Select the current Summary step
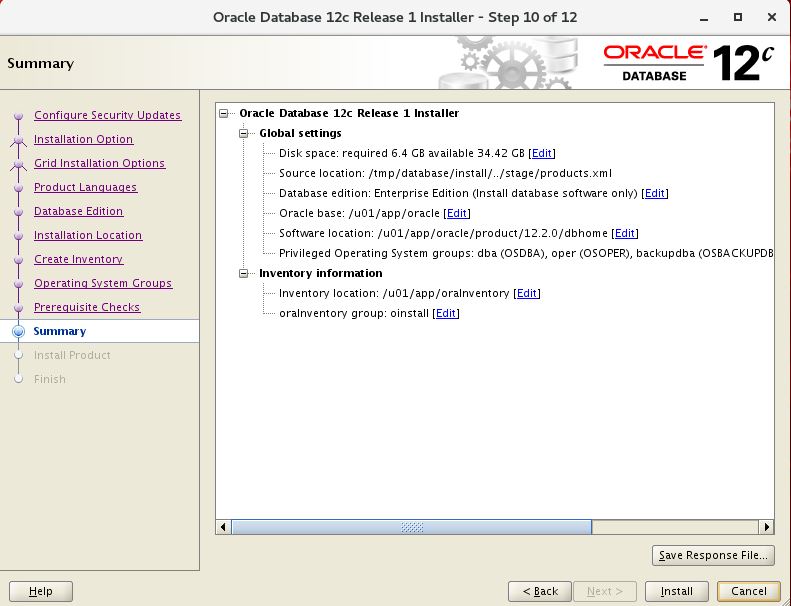The width and height of the screenshot is (791, 606). click(60, 331)
